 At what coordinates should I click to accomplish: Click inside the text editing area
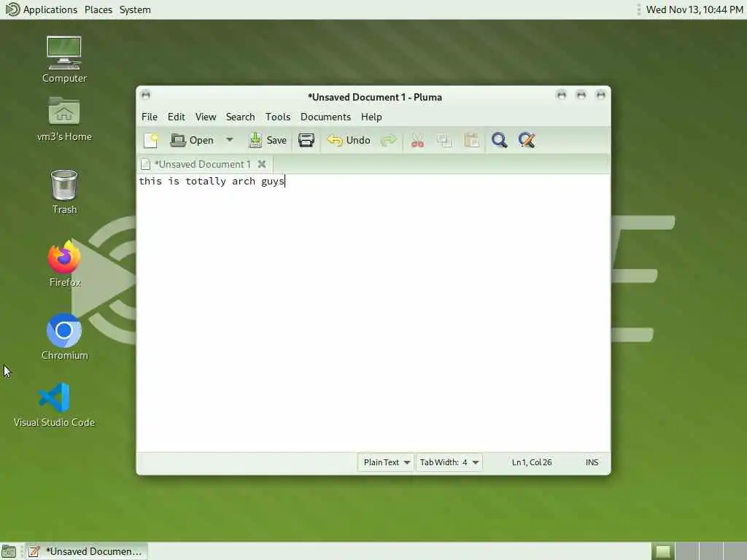(x=373, y=313)
